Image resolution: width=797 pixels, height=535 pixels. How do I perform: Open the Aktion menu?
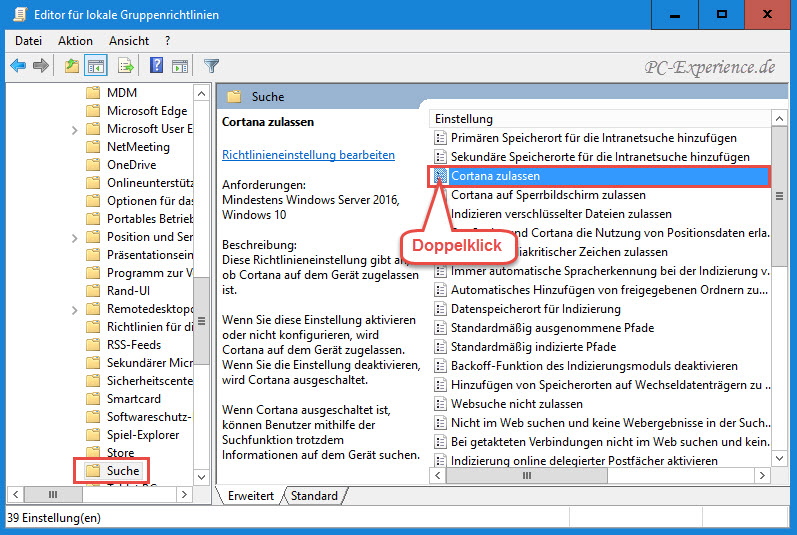click(75, 41)
